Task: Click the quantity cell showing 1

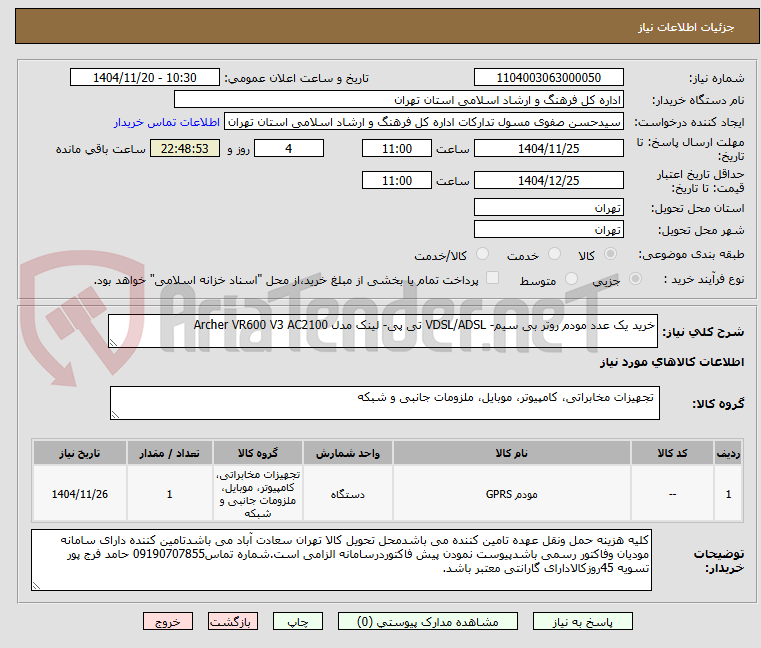Action: [169, 494]
